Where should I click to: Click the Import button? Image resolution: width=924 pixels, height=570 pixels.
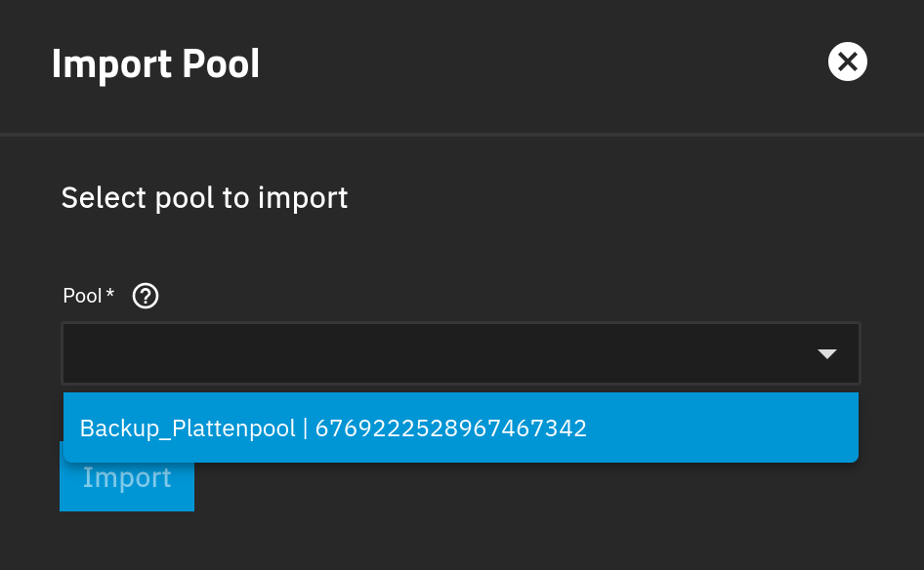click(x=127, y=483)
